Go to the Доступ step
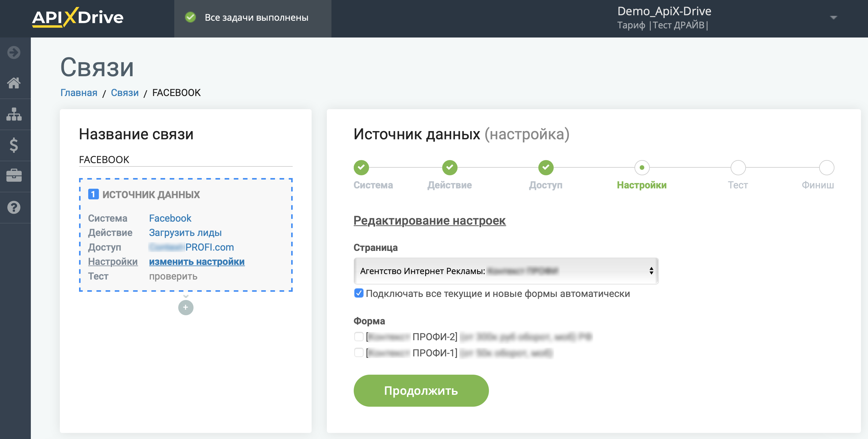868x439 pixels. pos(545,167)
